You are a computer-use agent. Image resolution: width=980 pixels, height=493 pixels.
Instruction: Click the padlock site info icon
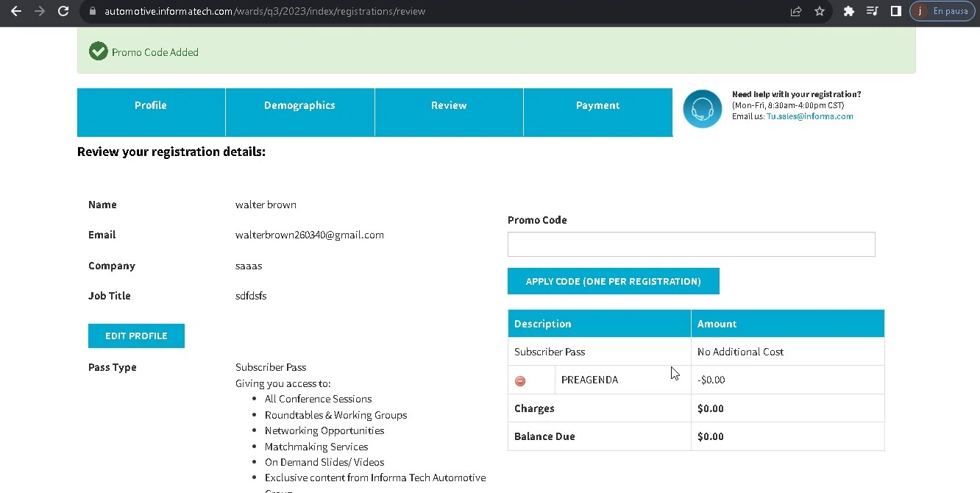(x=92, y=11)
